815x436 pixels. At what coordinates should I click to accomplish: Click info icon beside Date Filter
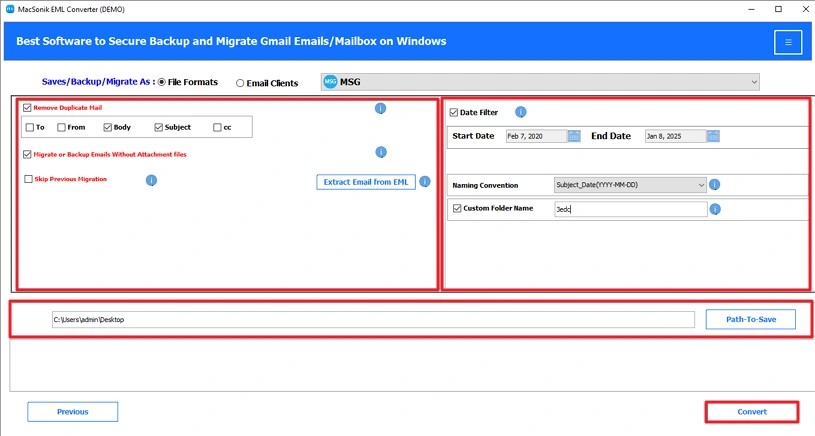[520, 112]
